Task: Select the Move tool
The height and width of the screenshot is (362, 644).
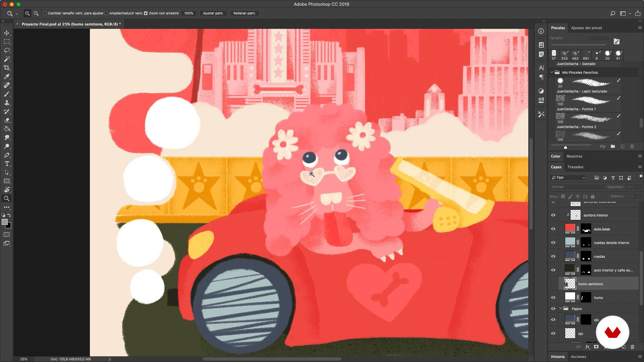Action: 7,33
